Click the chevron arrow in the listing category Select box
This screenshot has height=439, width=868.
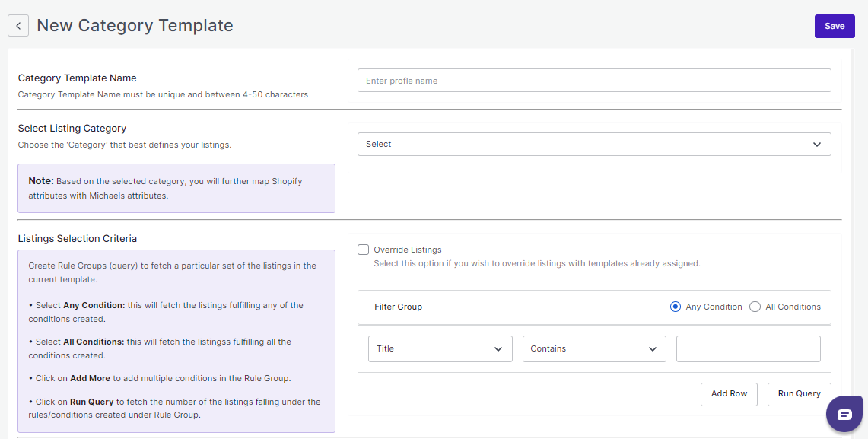(816, 145)
